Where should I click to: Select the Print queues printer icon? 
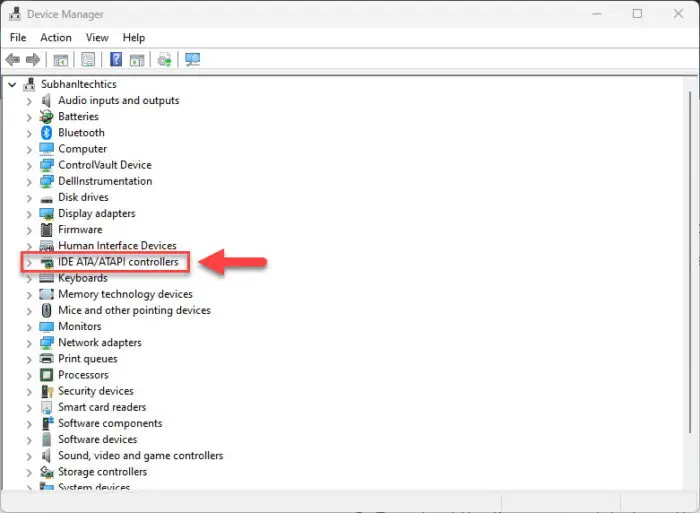point(47,359)
